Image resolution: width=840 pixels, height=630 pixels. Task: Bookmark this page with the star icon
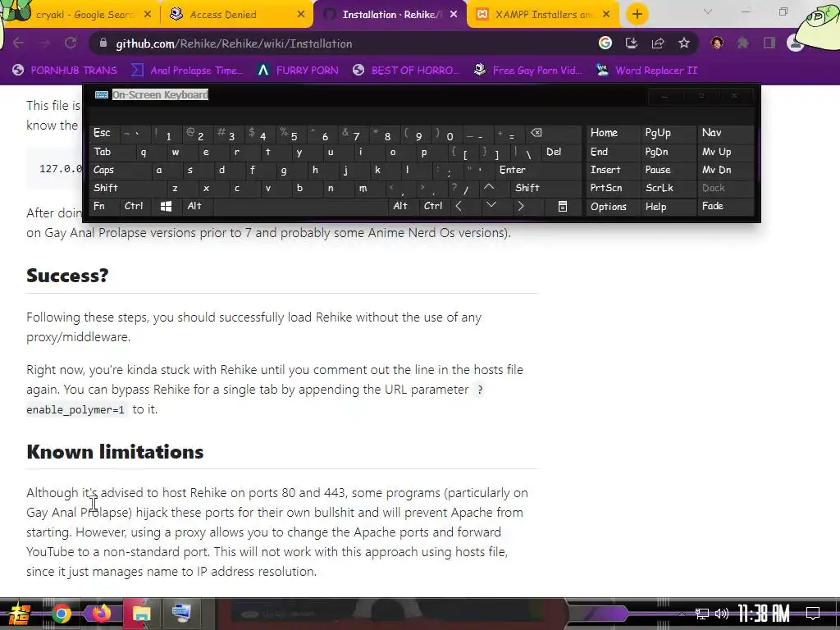(x=684, y=43)
